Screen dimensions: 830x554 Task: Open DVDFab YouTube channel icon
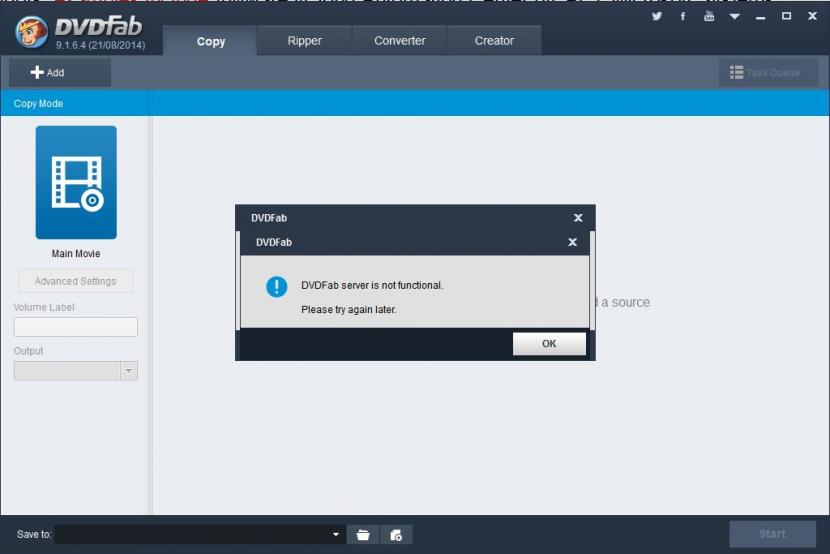point(709,16)
